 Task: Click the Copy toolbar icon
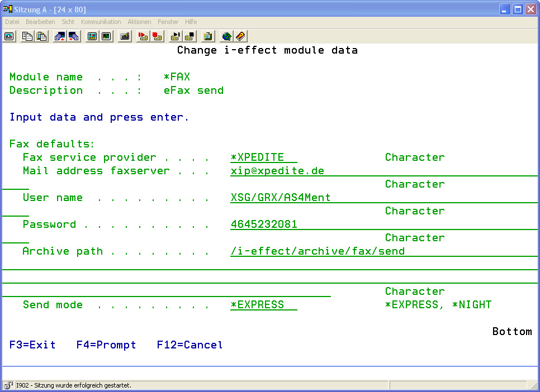coord(27,36)
